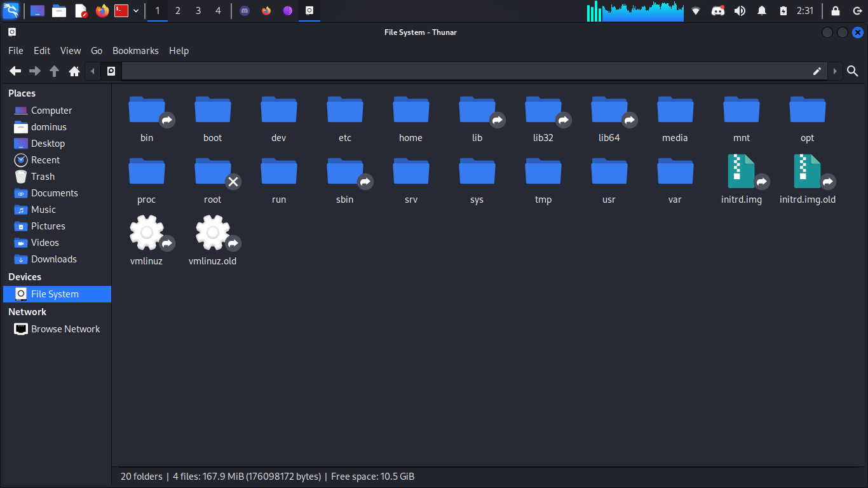The height and width of the screenshot is (488, 868).
Task: Select the run folder
Action: (x=279, y=172)
